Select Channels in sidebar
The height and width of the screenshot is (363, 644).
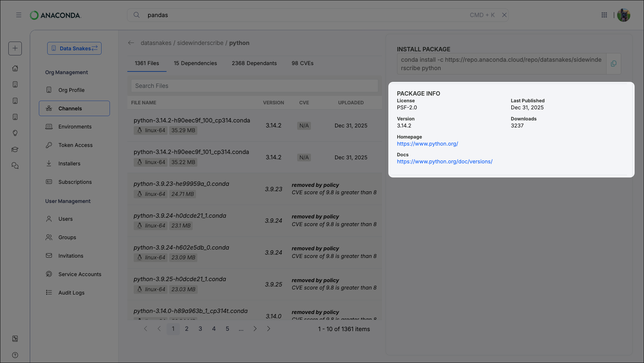click(74, 108)
